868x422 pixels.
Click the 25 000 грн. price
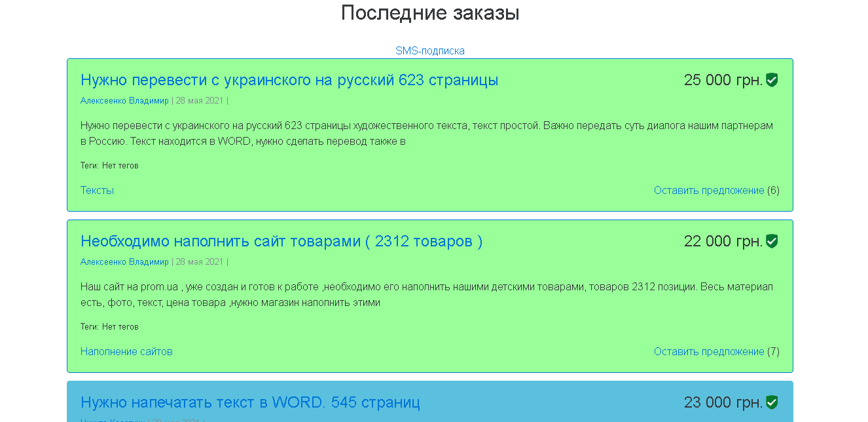(x=723, y=81)
